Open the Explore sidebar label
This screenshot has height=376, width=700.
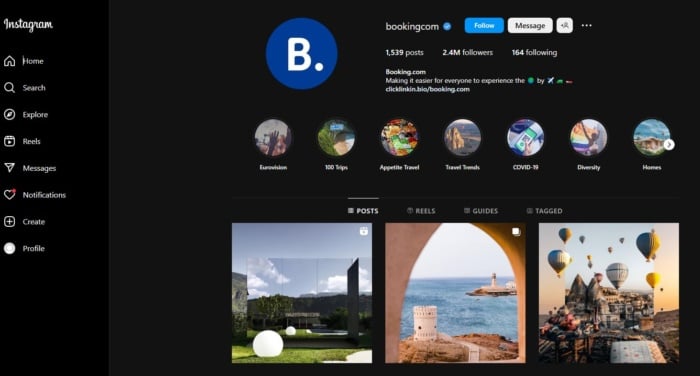coord(35,114)
